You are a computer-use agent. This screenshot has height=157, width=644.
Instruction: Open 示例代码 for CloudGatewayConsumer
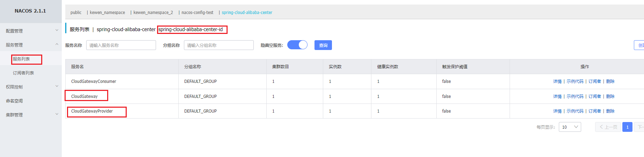click(x=575, y=81)
